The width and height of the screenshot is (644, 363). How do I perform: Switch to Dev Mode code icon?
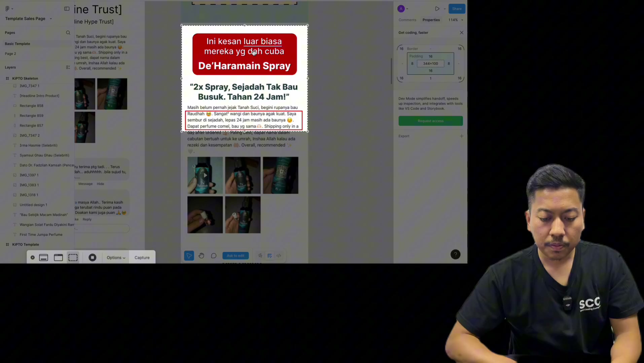(279, 256)
